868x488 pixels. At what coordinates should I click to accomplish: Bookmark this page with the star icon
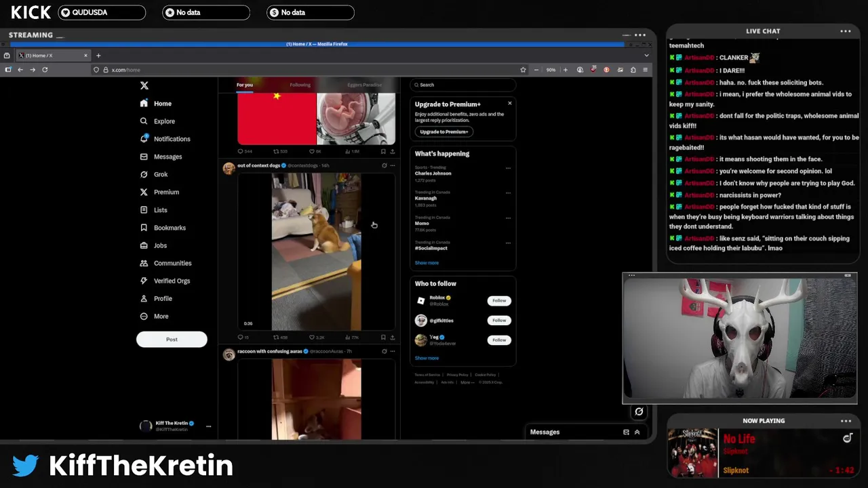(x=523, y=70)
